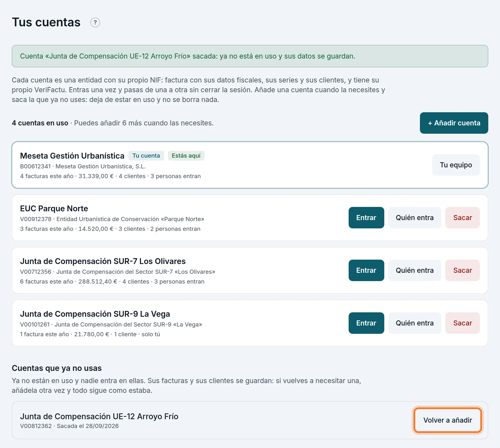Click the NIF line V00712356

(117, 272)
